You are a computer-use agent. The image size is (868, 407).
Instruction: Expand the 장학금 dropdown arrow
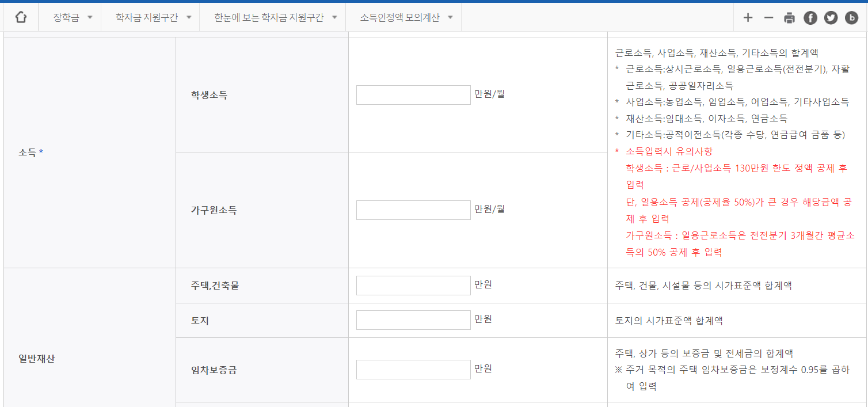coord(89,17)
